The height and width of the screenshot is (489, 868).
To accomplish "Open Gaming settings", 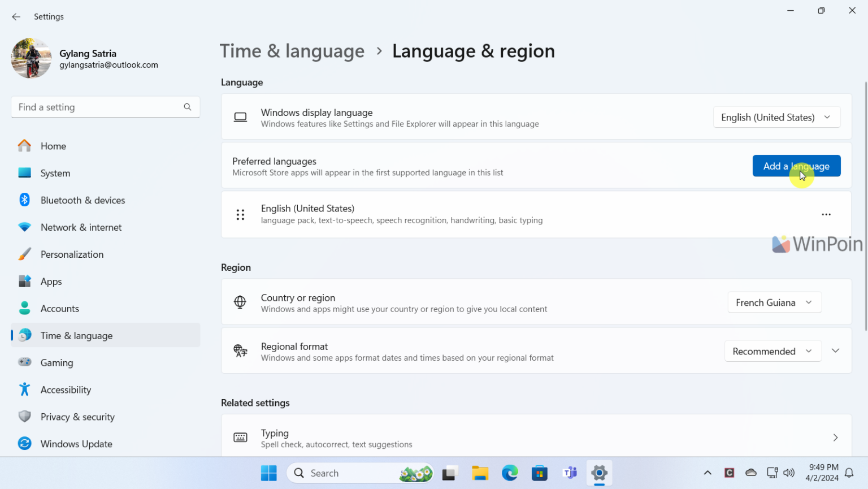I will [x=105, y=362].
